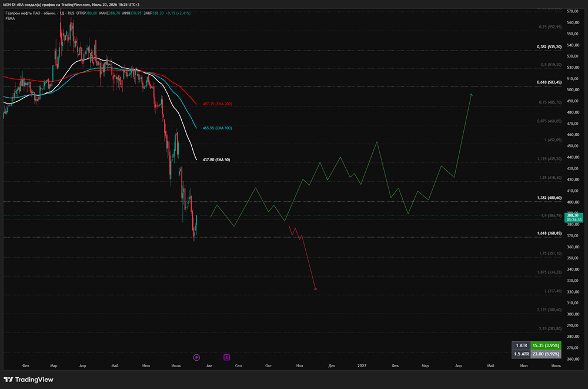Click the Газпром нефть symbol title
This screenshot has width=588, height=389.
click(31, 13)
